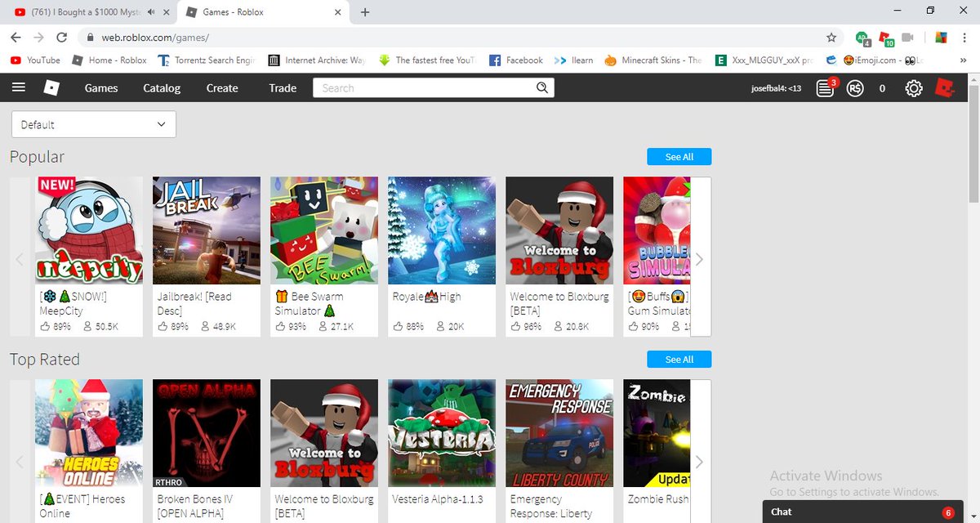Open a new browser tab with plus icon
Screen dimensions: 980x523
click(x=365, y=12)
